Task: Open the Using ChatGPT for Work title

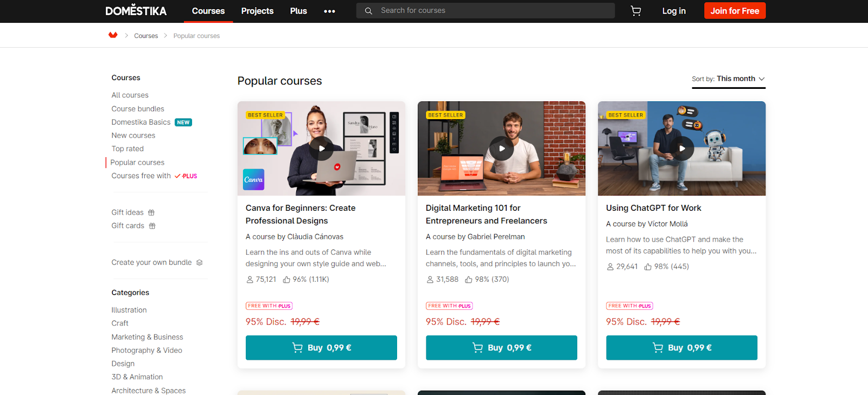Action: coord(653,208)
